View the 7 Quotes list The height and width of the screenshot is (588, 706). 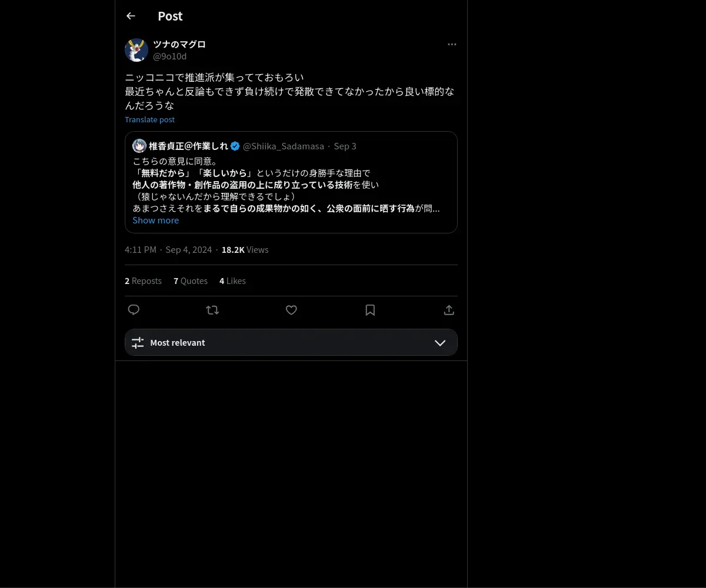click(x=191, y=281)
